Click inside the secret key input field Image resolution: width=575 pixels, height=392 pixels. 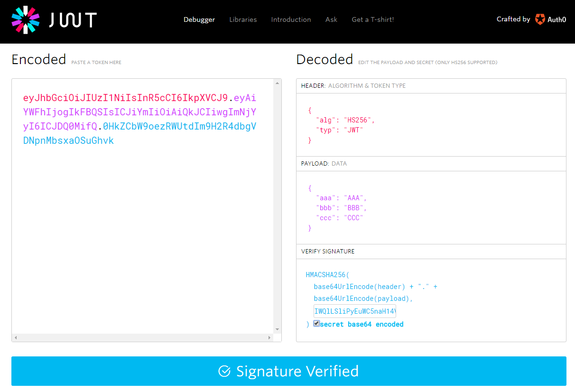tap(354, 311)
